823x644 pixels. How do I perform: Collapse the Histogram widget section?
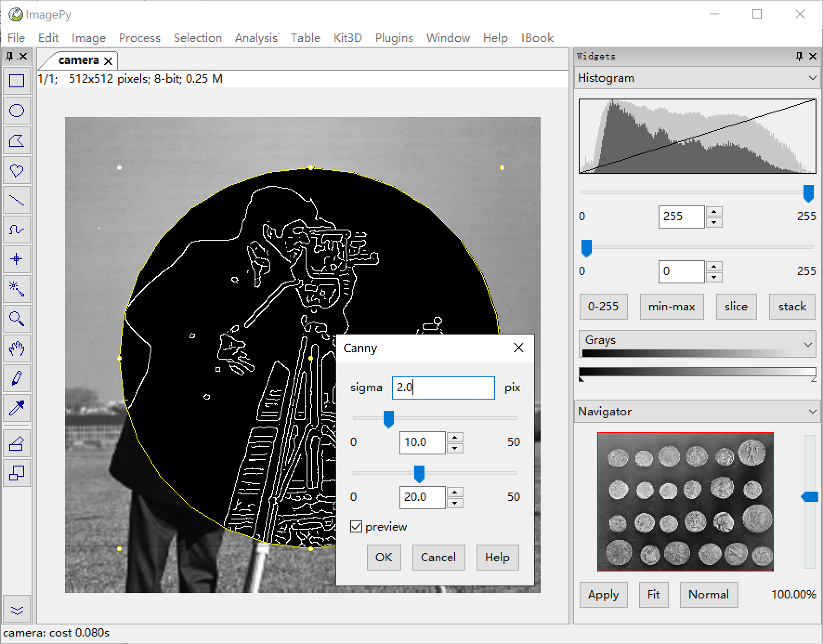pos(812,78)
